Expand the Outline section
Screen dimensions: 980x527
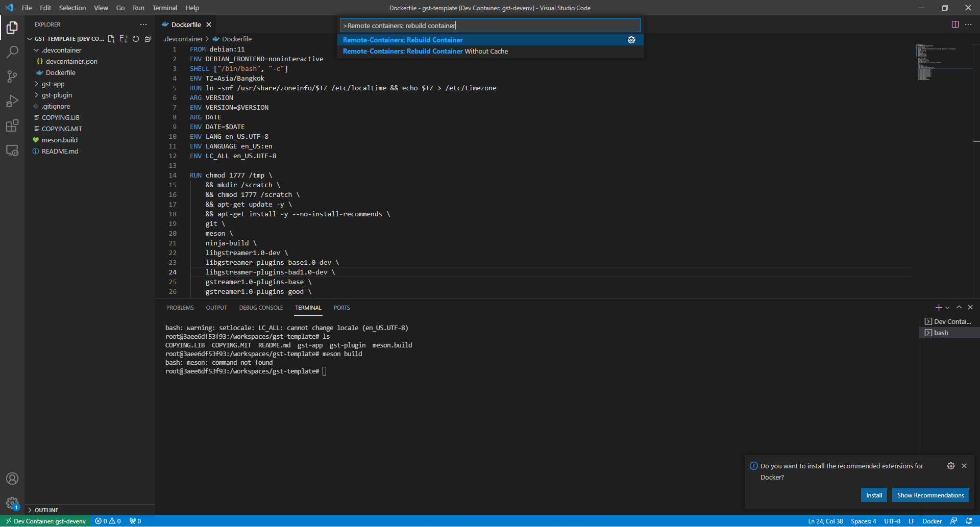(x=46, y=510)
